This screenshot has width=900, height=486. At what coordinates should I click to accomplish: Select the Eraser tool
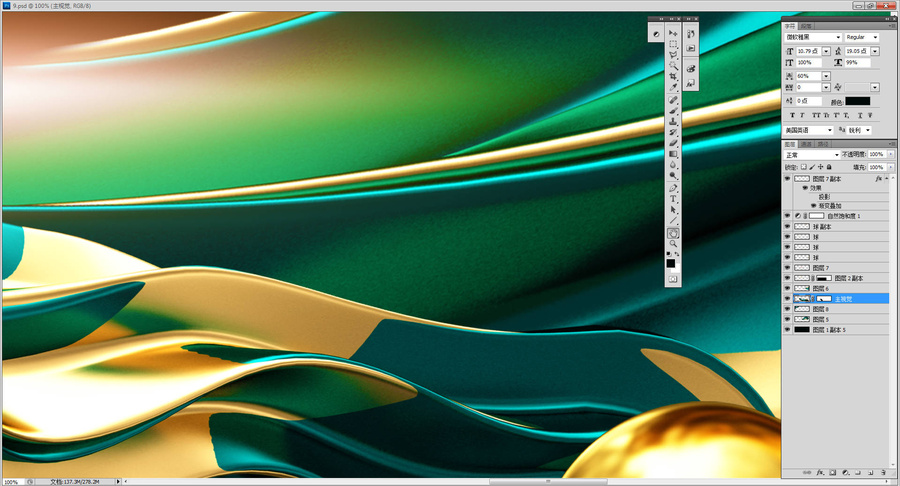point(673,143)
